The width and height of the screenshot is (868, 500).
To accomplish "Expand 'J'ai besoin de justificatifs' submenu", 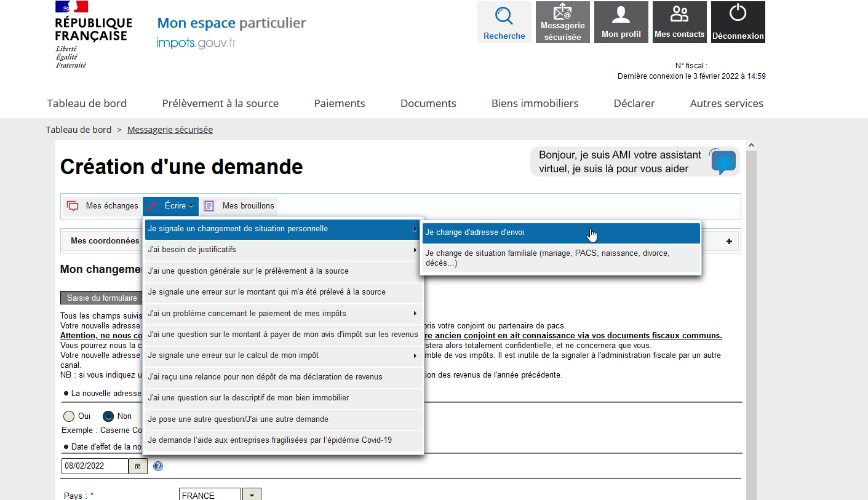I will click(283, 250).
